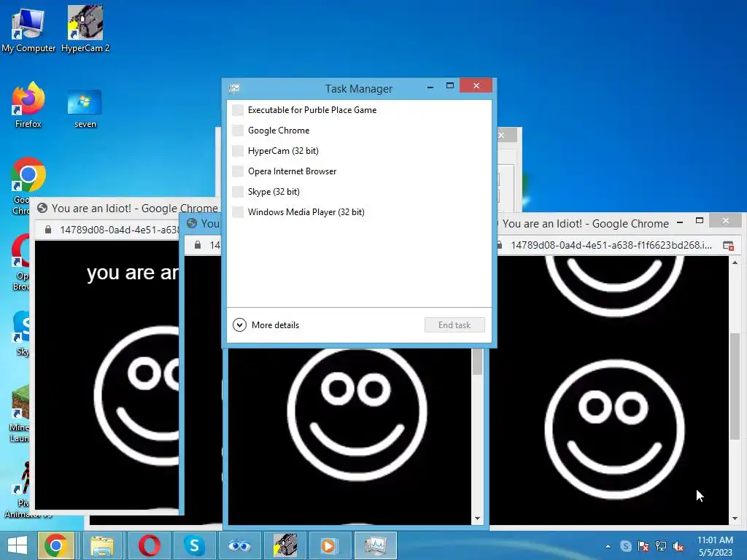747x560 pixels.
Task: Click scroll down arrow in right Chrome window
Action: [x=735, y=518]
